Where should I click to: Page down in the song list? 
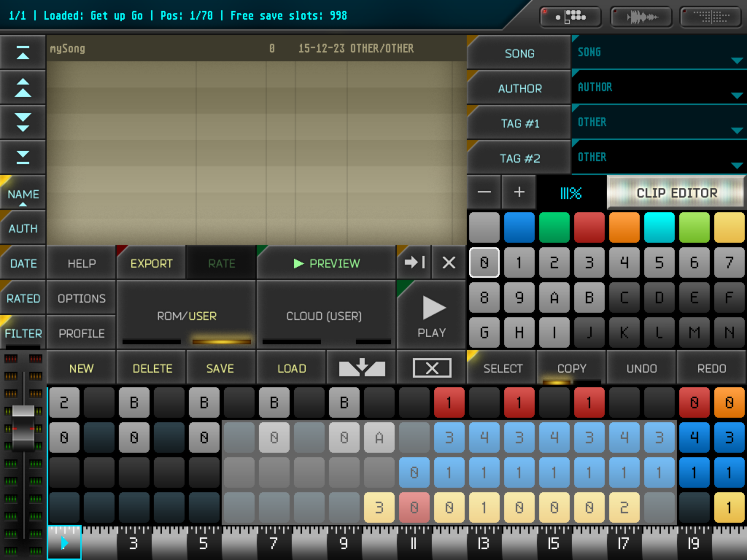23,122
